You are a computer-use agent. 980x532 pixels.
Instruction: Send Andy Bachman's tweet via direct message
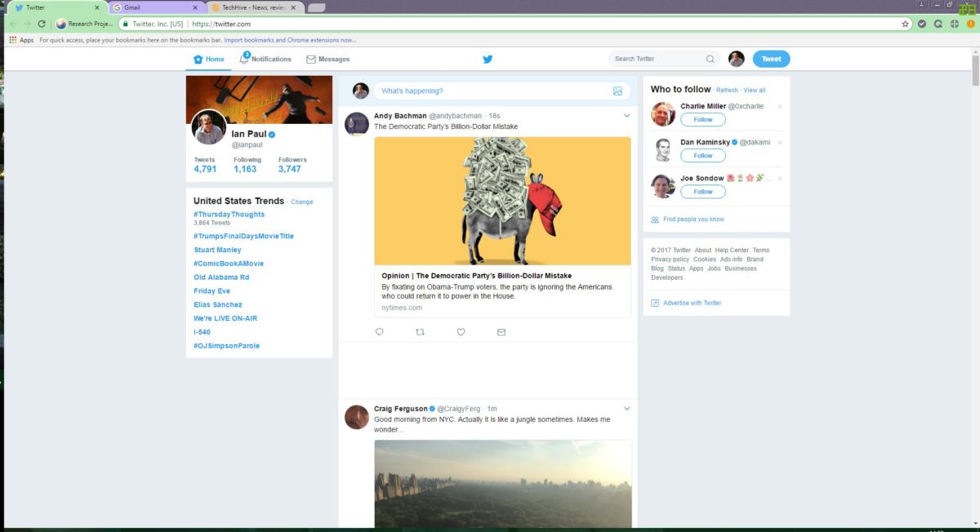click(x=501, y=332)
